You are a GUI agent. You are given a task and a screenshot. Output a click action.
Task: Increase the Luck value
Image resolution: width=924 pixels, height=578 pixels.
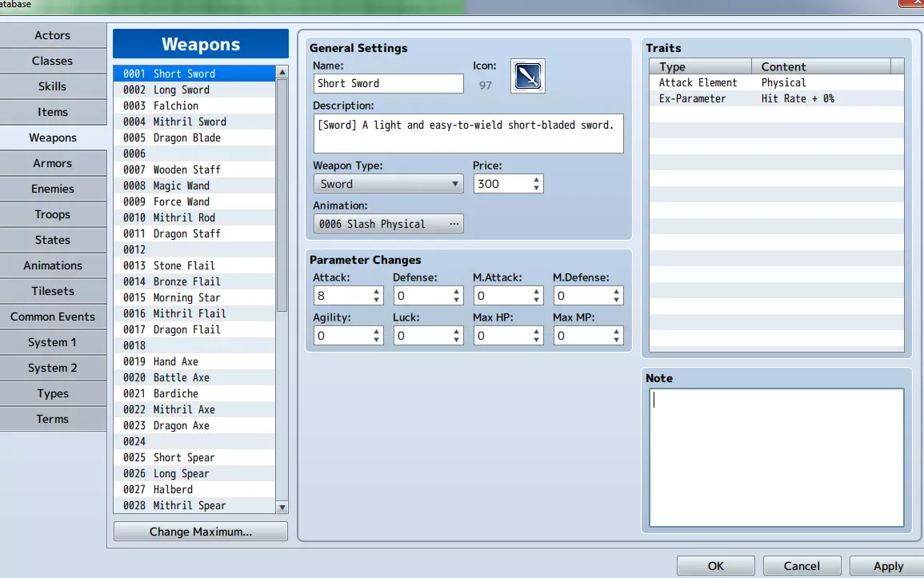coord(456,332)
